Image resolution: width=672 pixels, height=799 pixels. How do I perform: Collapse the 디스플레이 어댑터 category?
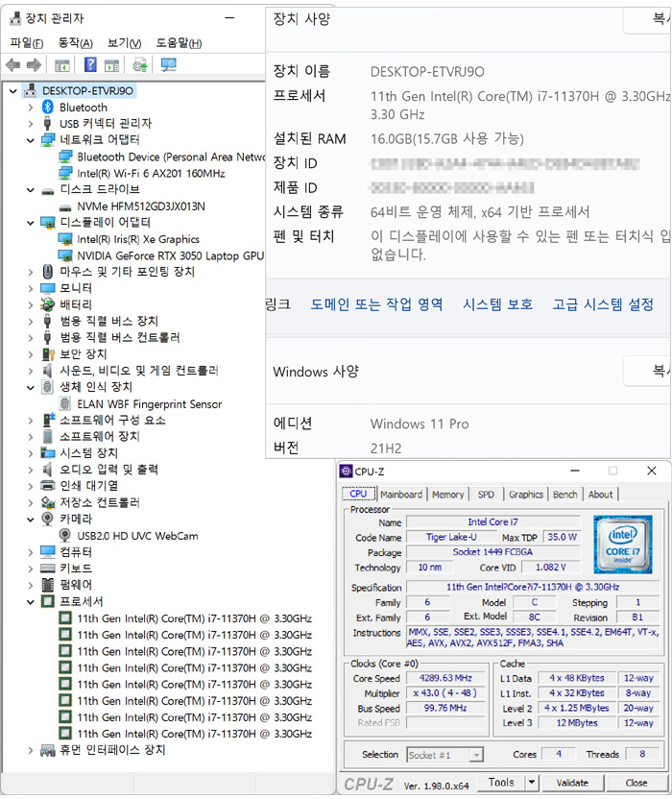[x=31, y=223]
